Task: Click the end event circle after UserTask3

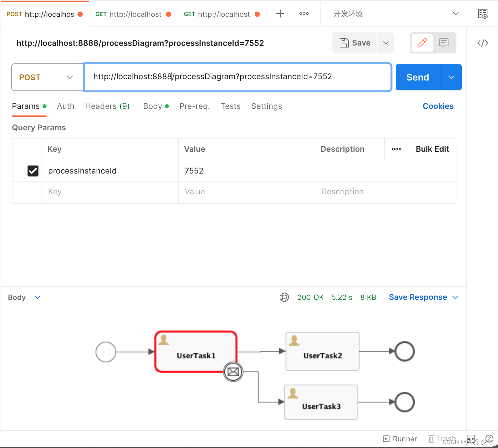Action: [x=405, y=402]
